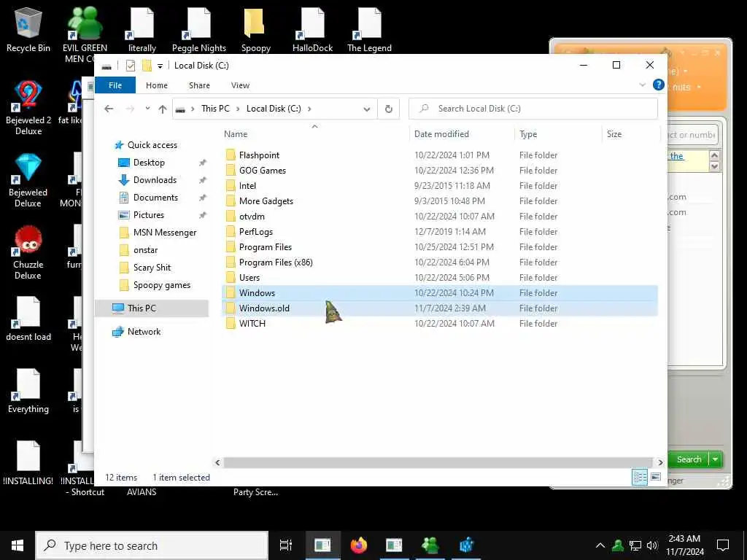Image resolution: width=747 pixels, height=560 pixels.
Task: Show hidden system tray icons
Action: pos(600,545)
